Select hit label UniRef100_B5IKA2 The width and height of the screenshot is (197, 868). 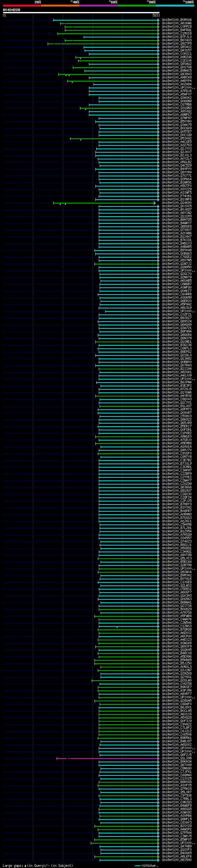click(x=177, y=139)
